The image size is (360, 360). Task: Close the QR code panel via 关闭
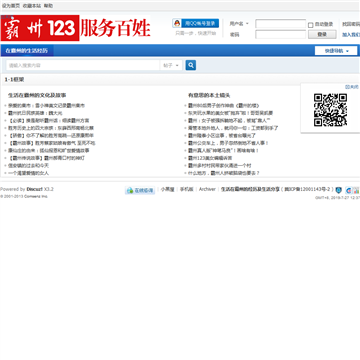click(x=352, y=87)
